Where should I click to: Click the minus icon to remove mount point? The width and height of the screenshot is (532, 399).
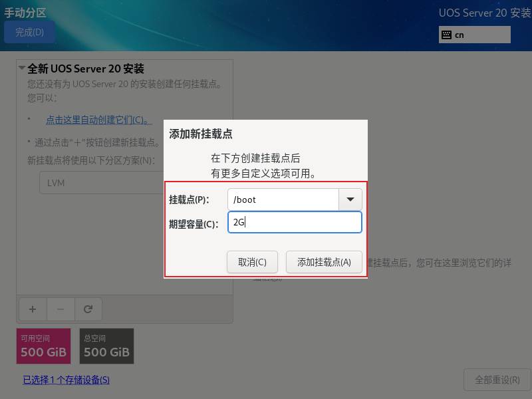pos(61,309)
